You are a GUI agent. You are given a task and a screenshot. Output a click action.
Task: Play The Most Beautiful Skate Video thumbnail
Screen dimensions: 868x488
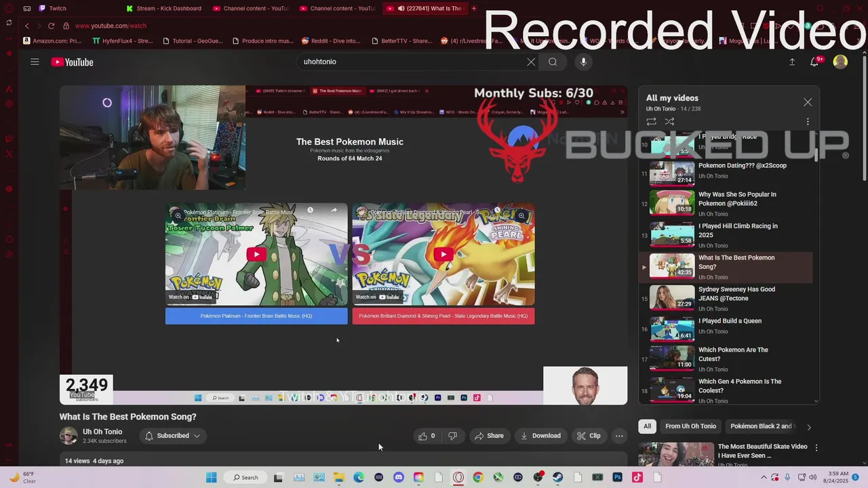pos(675,454)
